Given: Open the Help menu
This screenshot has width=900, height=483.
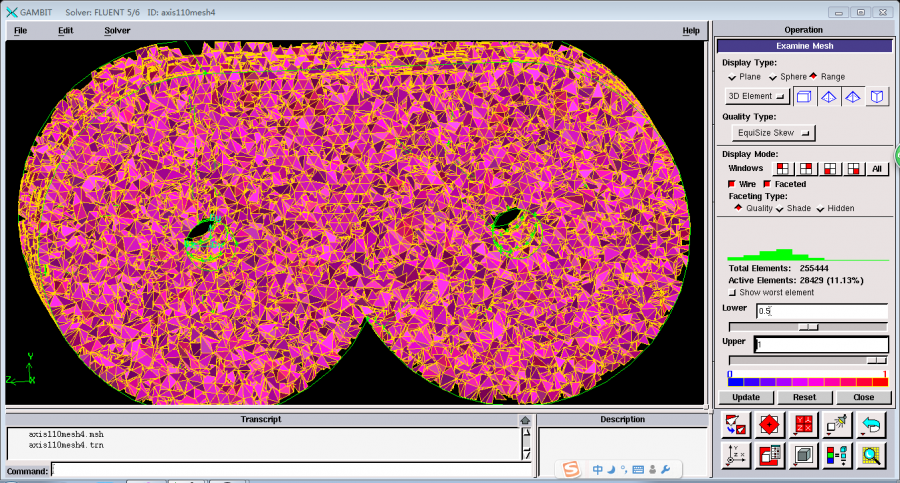Looking at the screenshot, I should 691,30.
